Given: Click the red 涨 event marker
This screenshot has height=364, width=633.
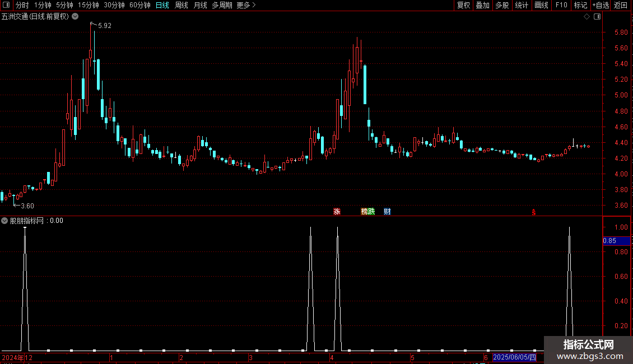Looking at the screenshot, I should [x=337, y=212].
